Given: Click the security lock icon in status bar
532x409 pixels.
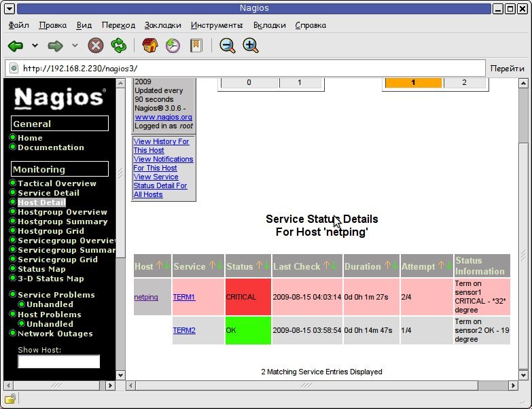Looking at the screenshot, I should pyautogui.click(x=10, y=398).
